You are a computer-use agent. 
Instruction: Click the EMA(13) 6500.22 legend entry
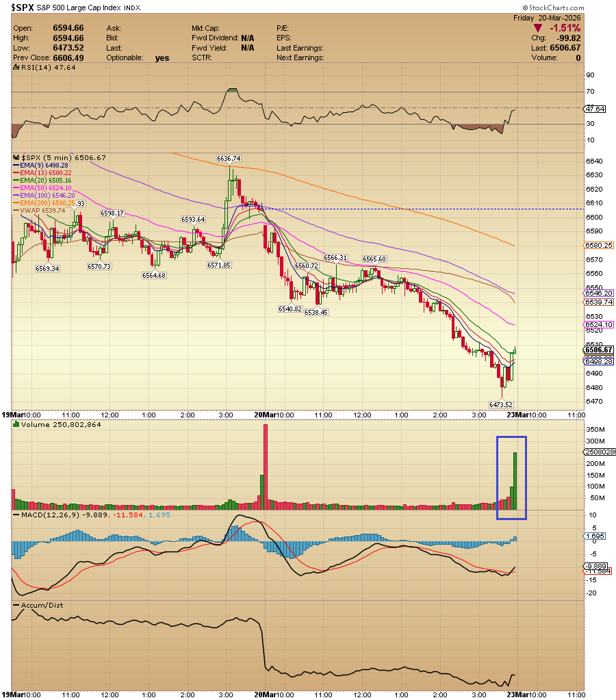tap(42, 172)
